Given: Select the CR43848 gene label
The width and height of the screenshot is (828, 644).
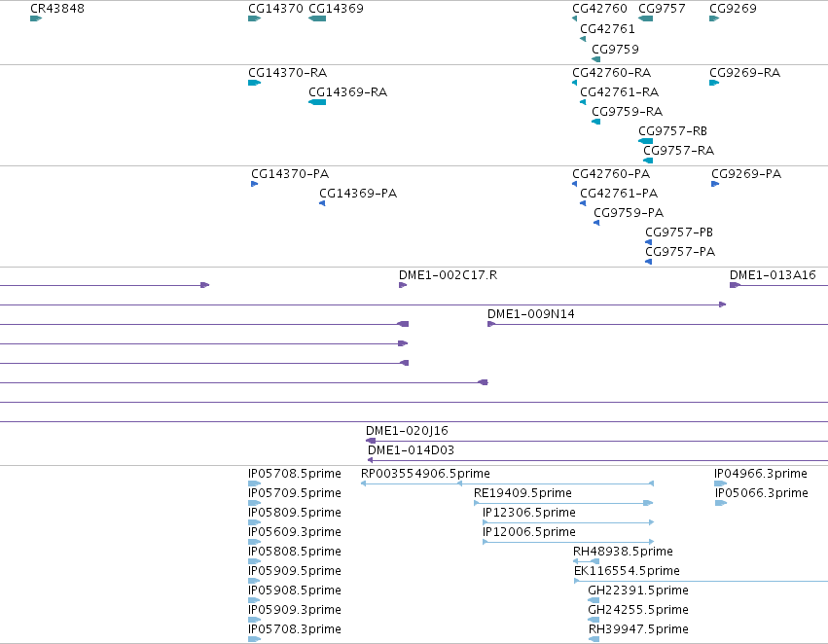Looking at the screenshot, I should click(57, 9).
